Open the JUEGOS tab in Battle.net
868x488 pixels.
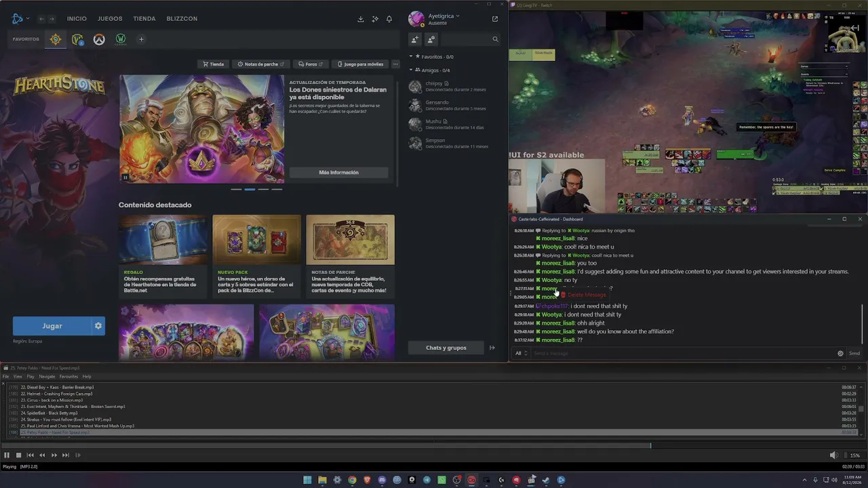(110, 18)
